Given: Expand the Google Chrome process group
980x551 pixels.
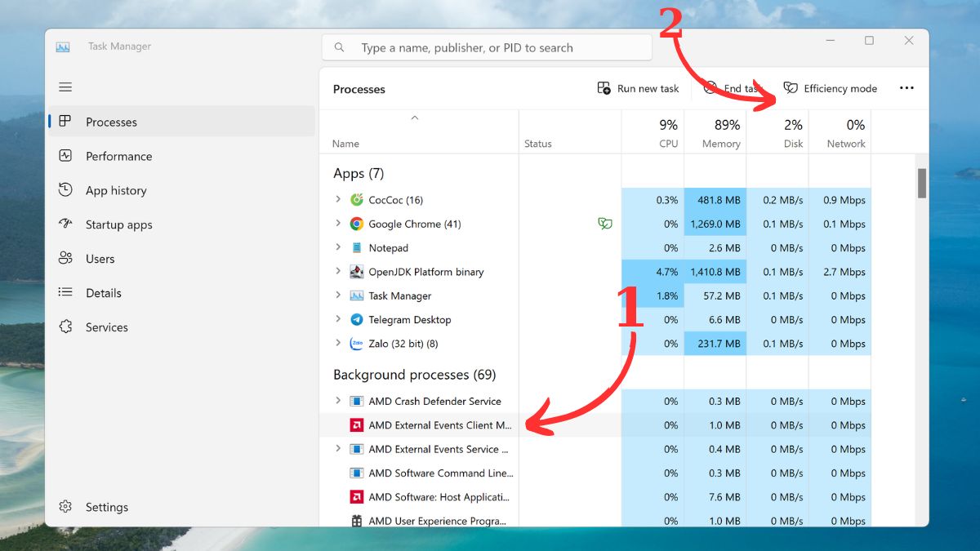Looking at the screenshot, I should [338, 224].
